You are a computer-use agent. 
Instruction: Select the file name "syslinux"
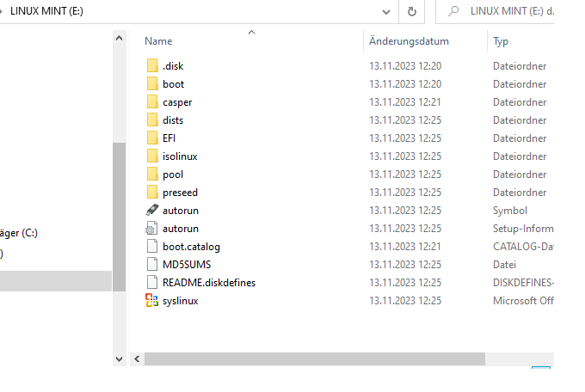click(180, 301)
